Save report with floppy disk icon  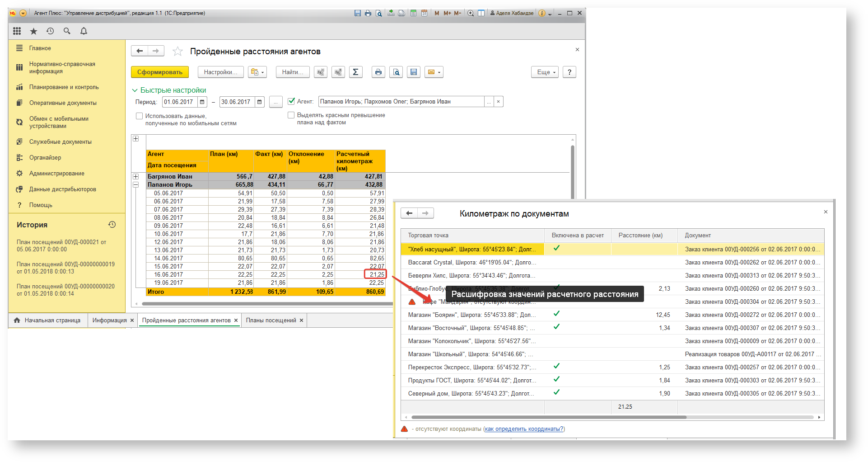(x=414, y=72)
